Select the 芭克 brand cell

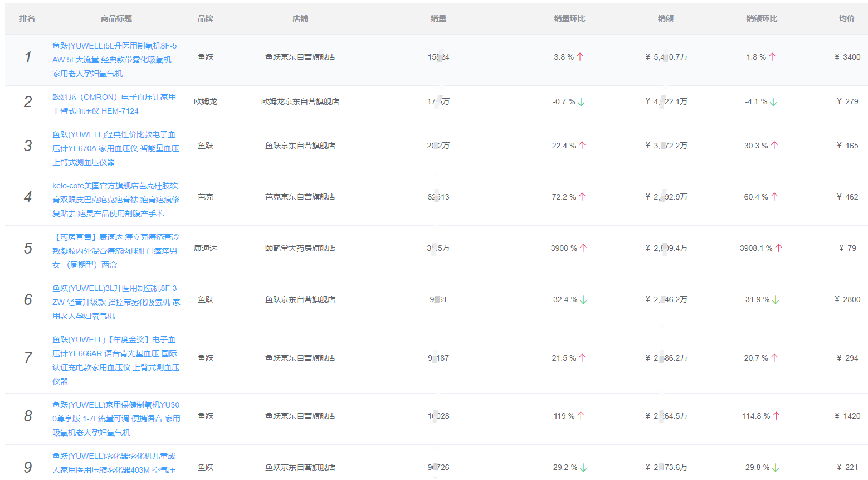pos(206,197)
